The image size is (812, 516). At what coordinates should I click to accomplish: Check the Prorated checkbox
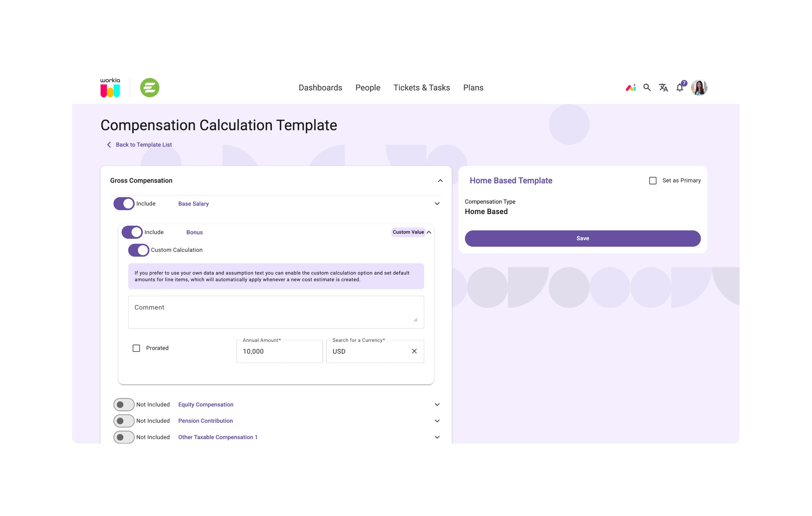pos(136,348)
